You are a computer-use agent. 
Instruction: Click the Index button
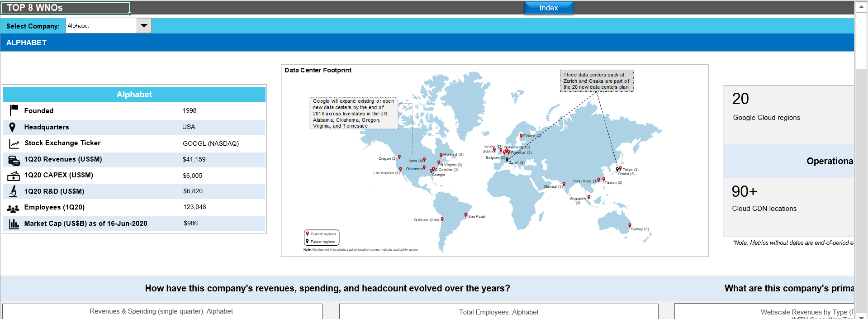548,8
